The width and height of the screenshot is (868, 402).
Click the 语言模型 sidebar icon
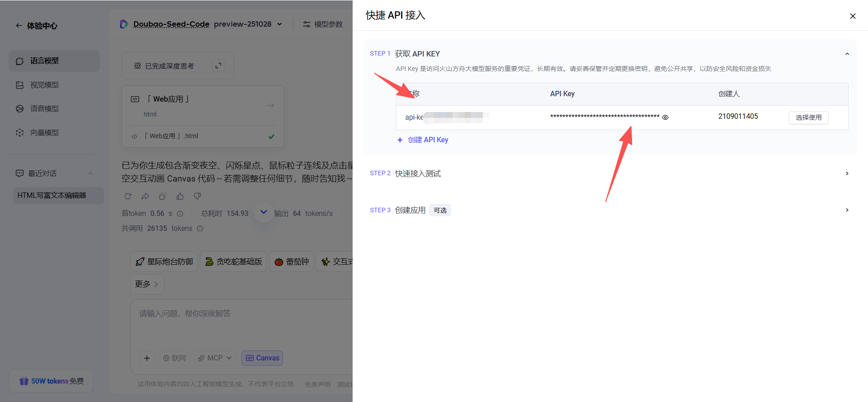19,61
